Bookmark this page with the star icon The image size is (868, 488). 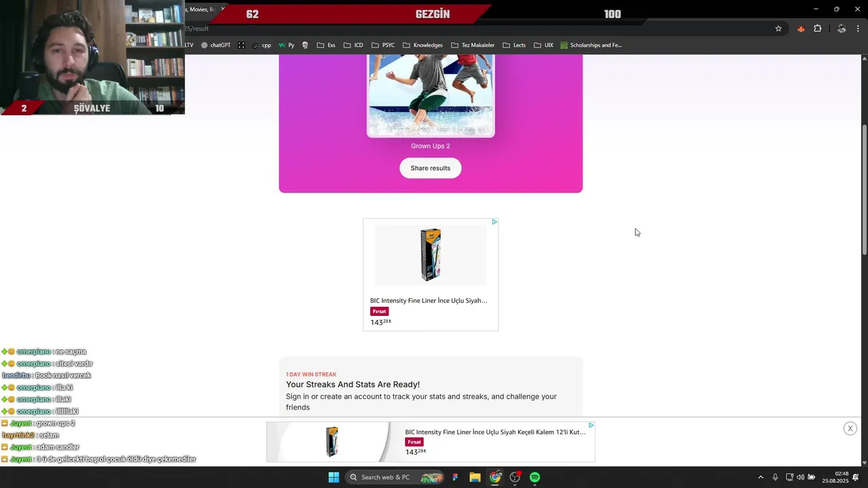point(778,28)
